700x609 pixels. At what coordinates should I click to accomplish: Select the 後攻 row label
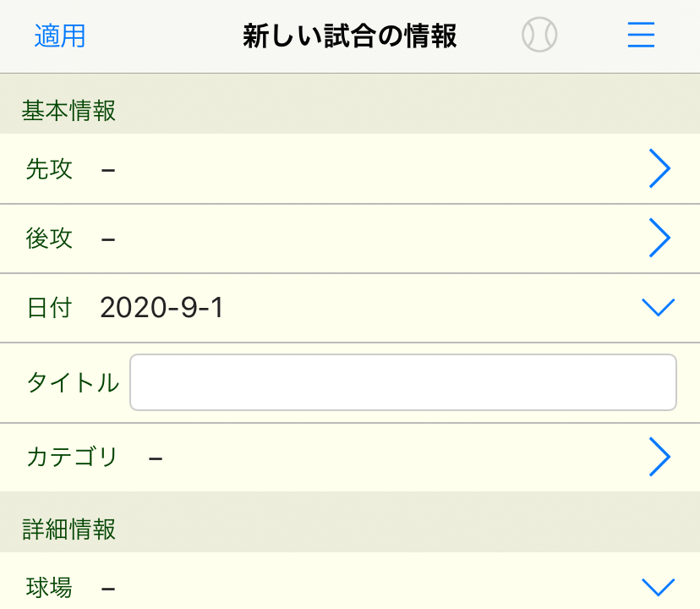coord(49,239)
